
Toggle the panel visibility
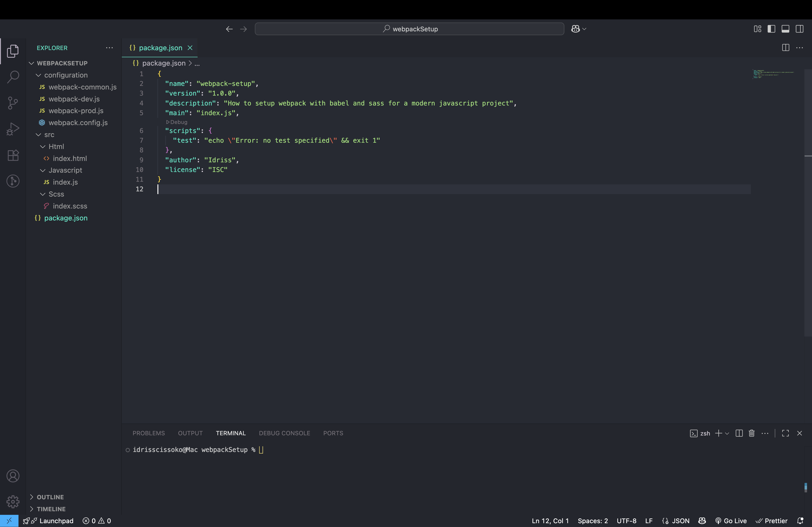click(x=785, y=29)
